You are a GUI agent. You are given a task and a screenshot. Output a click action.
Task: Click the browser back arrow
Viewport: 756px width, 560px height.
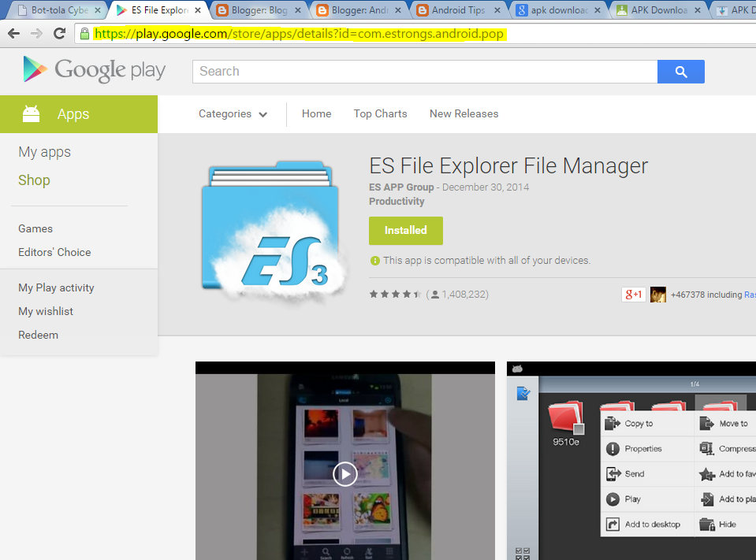pyautogui.click(x=14, y=33)
